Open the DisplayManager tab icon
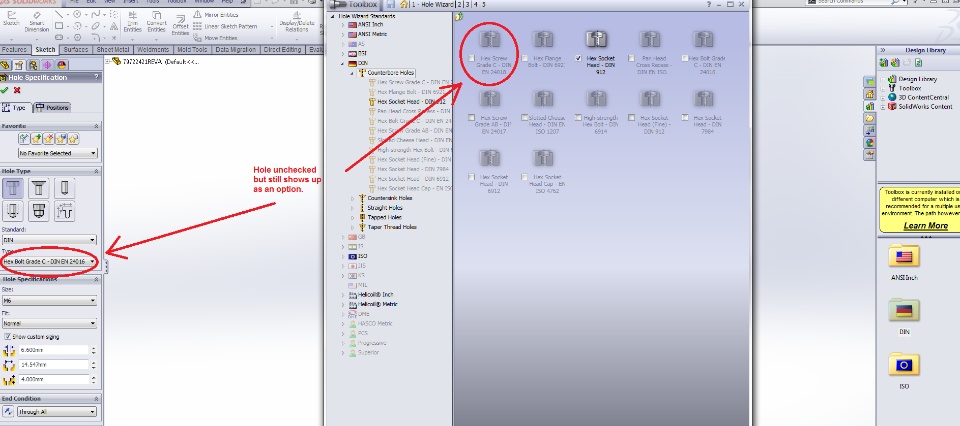The height and width of the screenshot is (426, 960). pos(61,65)
